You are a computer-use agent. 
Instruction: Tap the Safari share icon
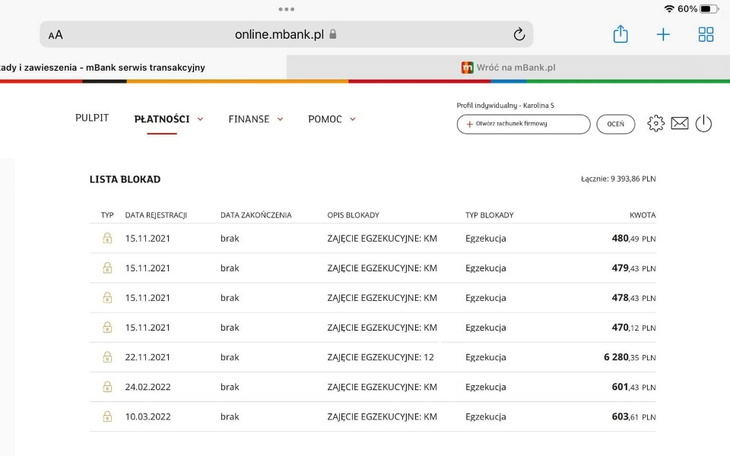pos(620,34)
